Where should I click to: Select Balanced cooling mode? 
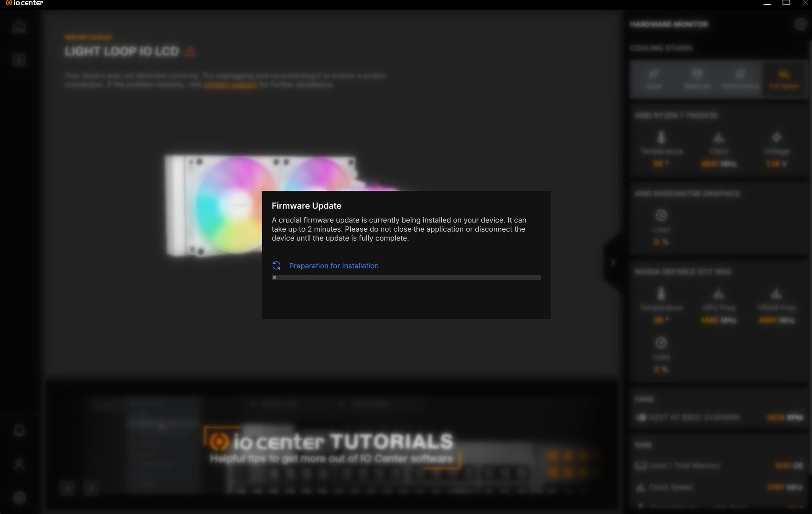coord(697,79)
